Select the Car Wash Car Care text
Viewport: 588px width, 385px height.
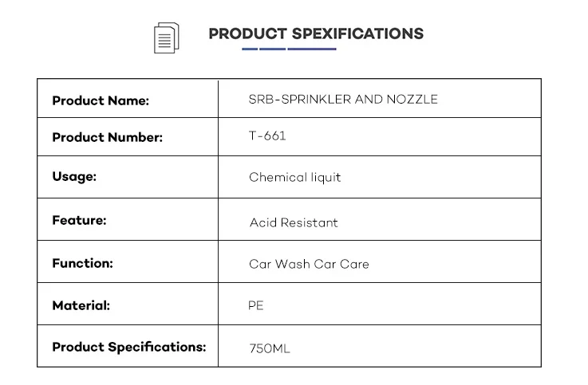(x=309, y=264)
